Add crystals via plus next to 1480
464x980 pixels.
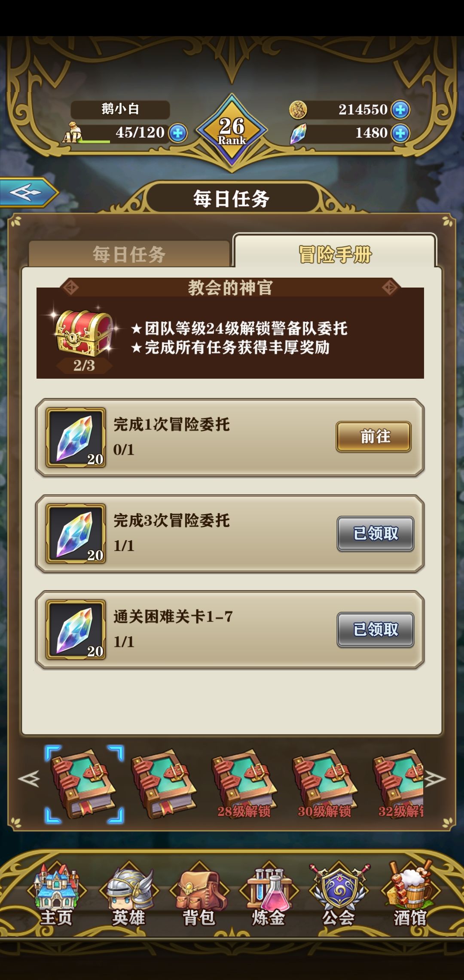coord(400,133)
